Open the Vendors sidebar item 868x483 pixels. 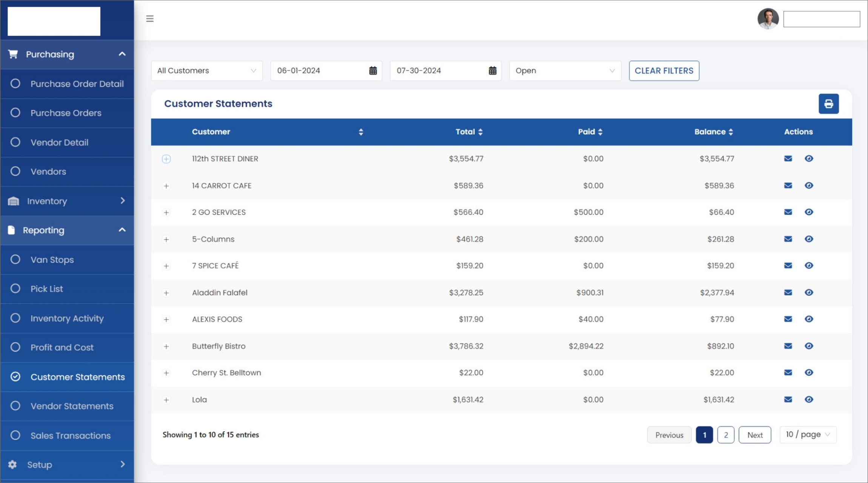67,172
